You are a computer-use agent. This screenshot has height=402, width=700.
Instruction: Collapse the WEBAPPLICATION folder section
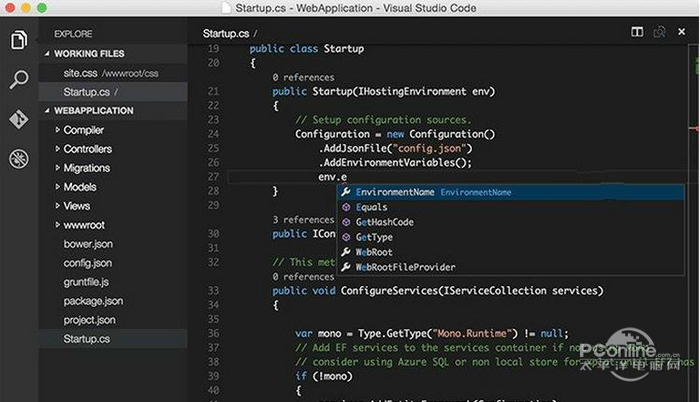click(47, 111)
